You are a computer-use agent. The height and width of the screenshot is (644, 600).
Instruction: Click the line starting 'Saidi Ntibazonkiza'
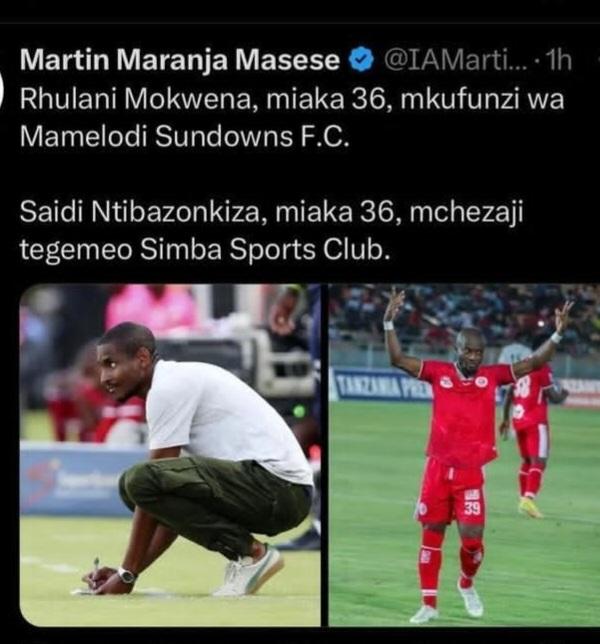point(271,213)
